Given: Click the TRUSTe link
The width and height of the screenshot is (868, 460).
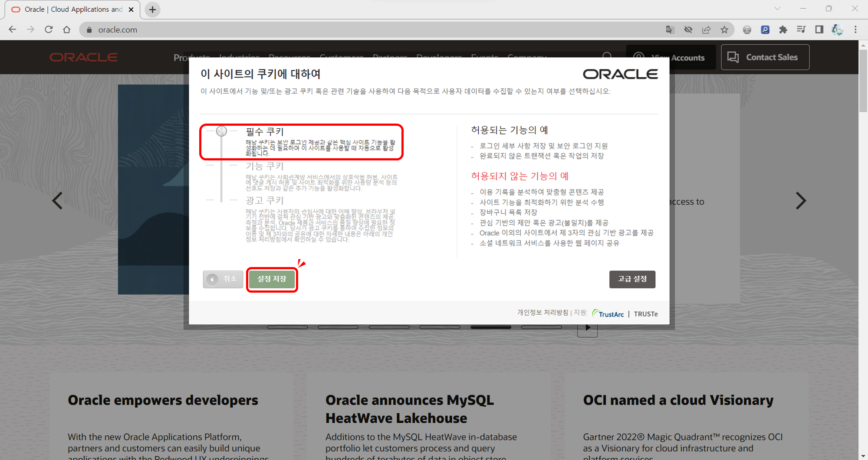Looking at the screenshot, I should point(646,314).
